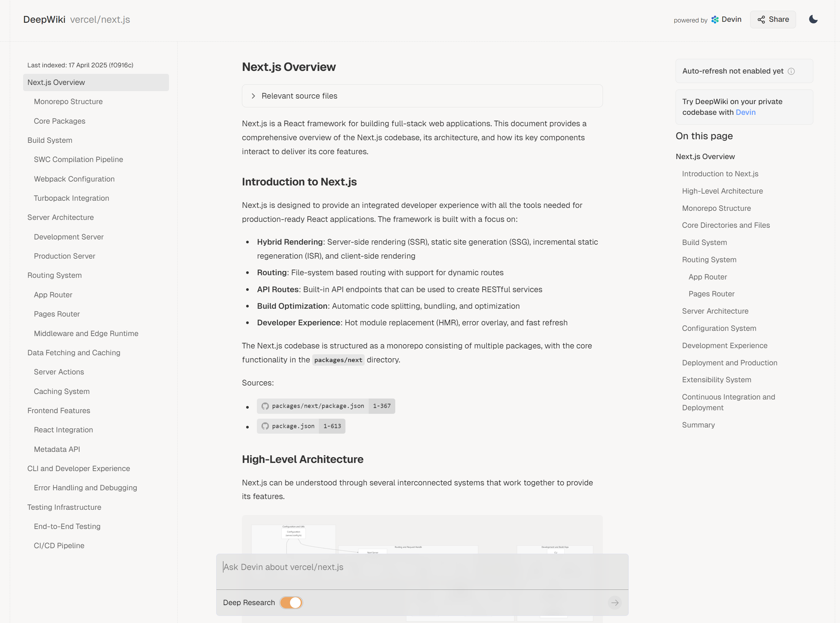Viewport: 840px width, 623px height.
Task: Jump to Configuration System section
Action: 719,329
